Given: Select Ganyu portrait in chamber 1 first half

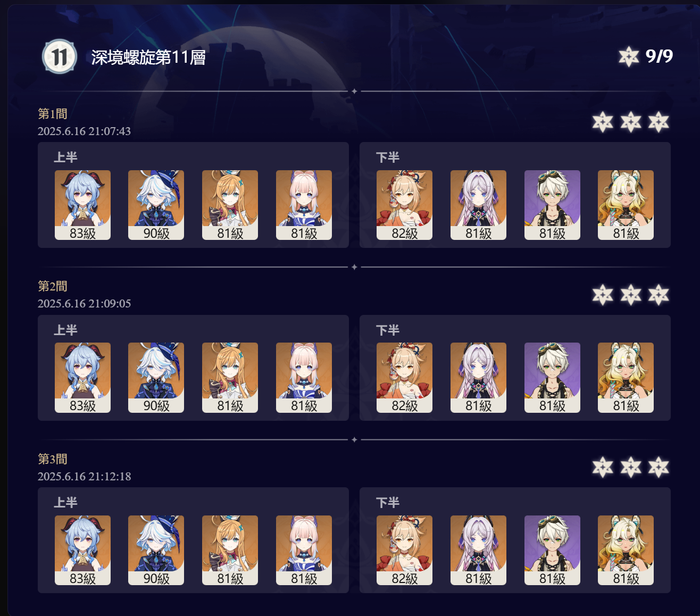Looking at the screenshot, I should pyautogui.click(x=82, y=205).
